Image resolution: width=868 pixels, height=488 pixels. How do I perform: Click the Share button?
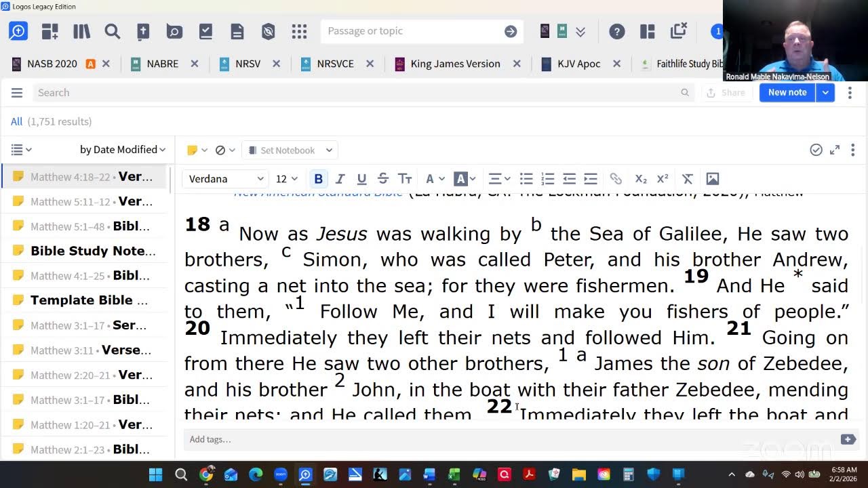coord(726,93)
